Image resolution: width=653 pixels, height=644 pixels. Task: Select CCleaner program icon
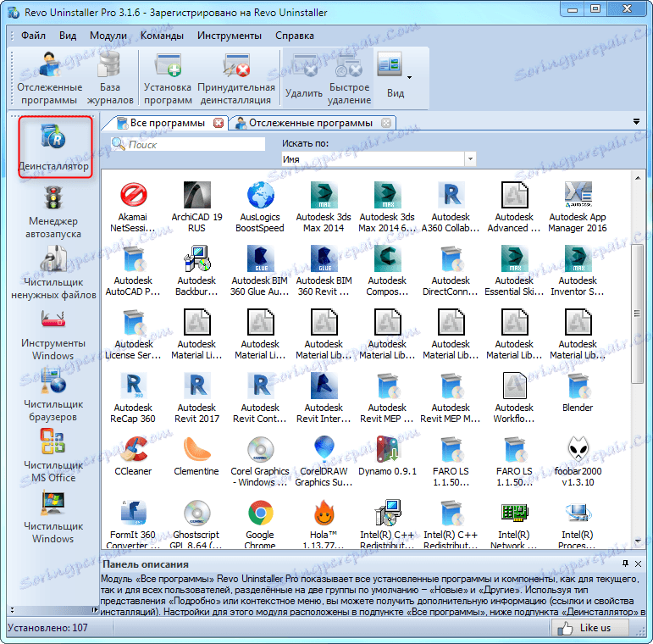tap(133, 456)
